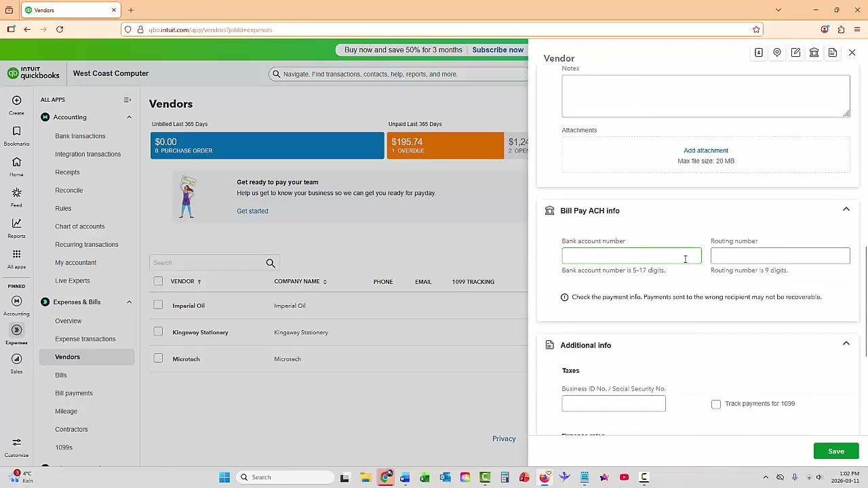Open Bills menu item
This screenshot has height=488, width=868.
61,375
